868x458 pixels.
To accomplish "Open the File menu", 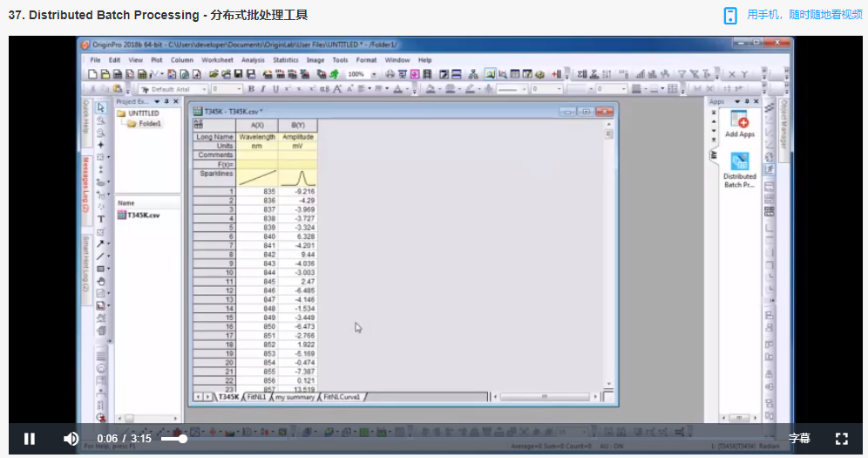I will (x=95, y=60).
